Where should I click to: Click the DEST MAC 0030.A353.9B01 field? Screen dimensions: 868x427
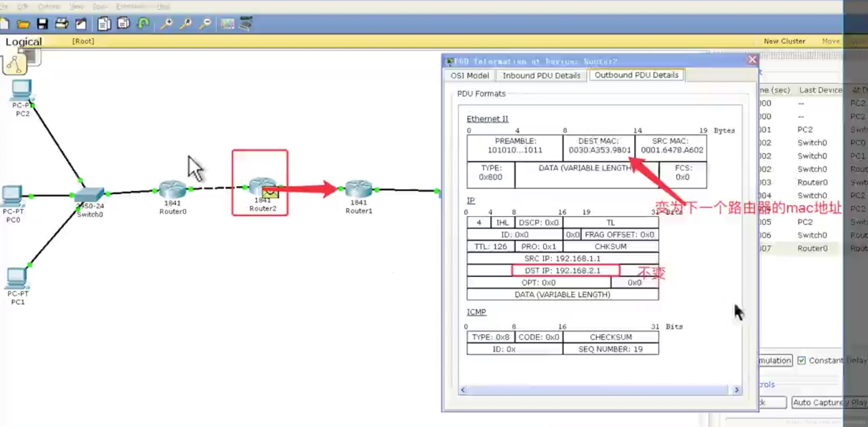click(x=599, y=148)
